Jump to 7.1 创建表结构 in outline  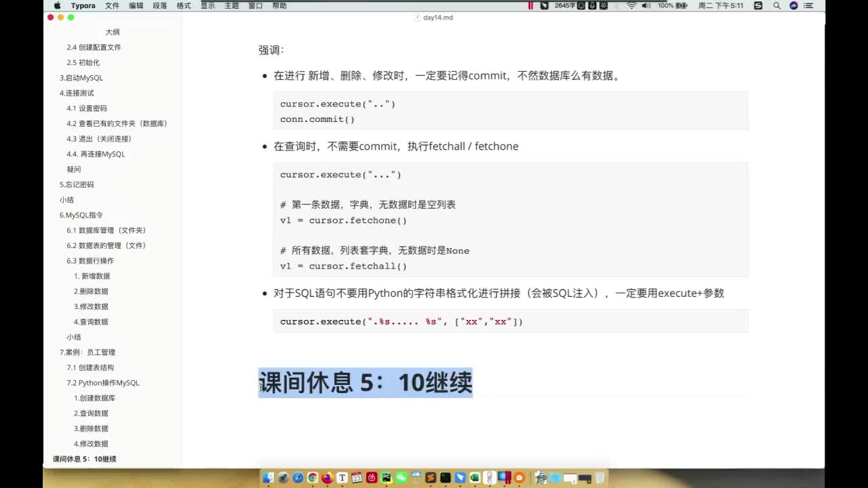pyautogui.click(x=90, y=367)
